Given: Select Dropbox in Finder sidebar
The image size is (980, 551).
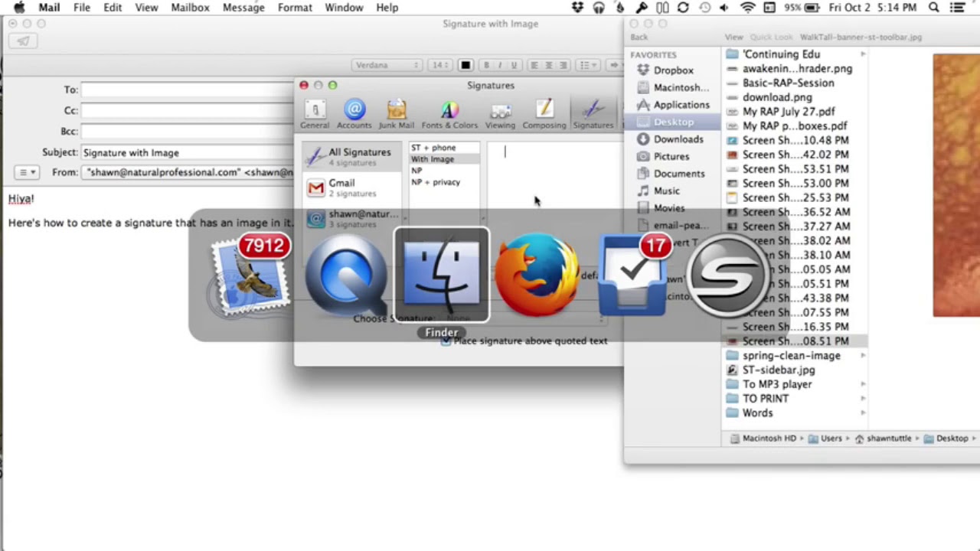Looking at the screenshot, I should point(673,70).
